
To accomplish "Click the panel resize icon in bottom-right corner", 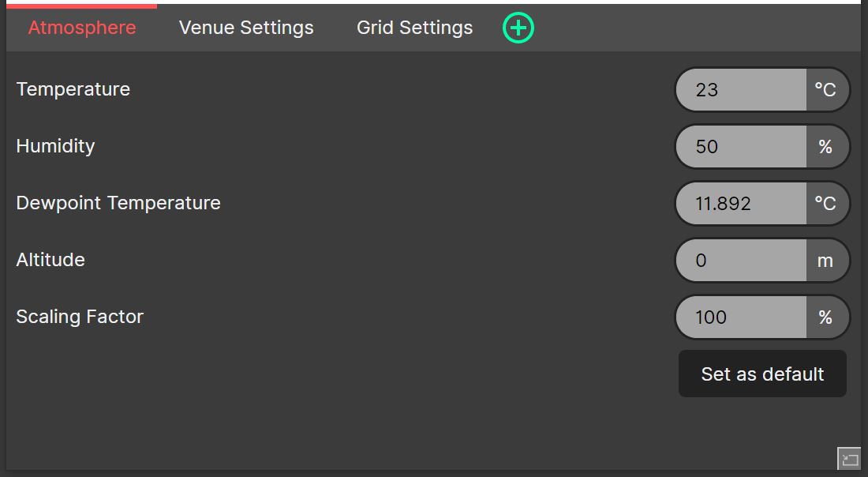I will [849, 458].
